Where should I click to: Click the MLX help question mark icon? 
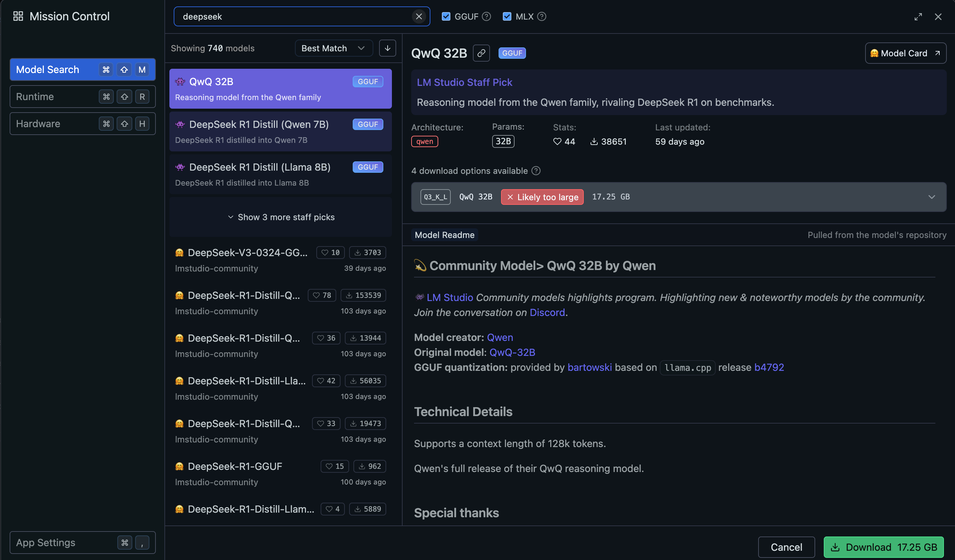click(542, 16)
